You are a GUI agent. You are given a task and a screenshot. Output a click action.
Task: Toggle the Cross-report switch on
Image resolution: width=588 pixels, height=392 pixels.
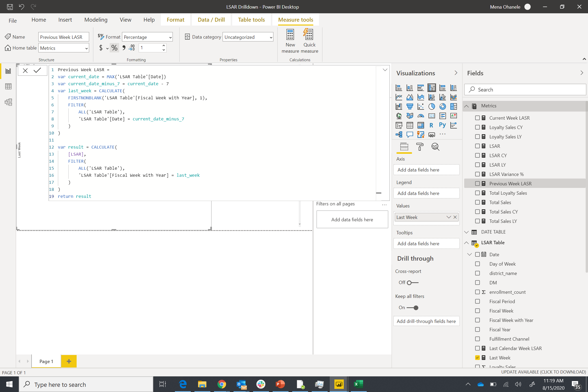413,283
